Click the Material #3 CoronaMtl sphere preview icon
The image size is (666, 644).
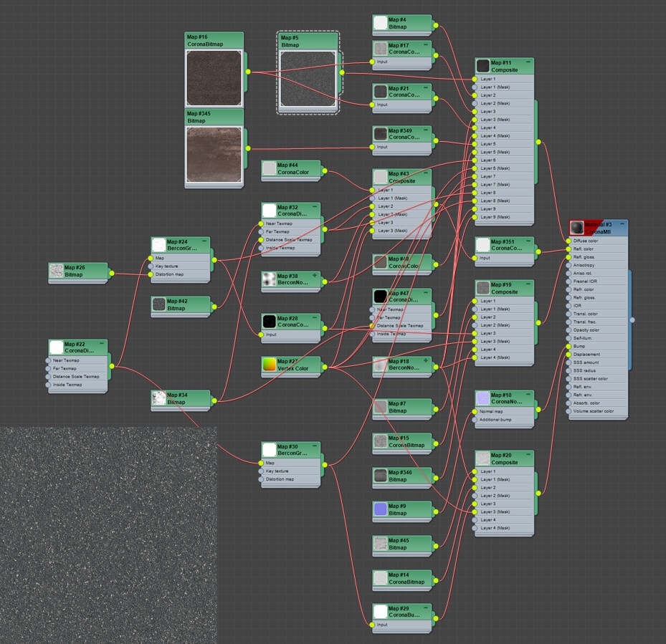pos(576,227)
